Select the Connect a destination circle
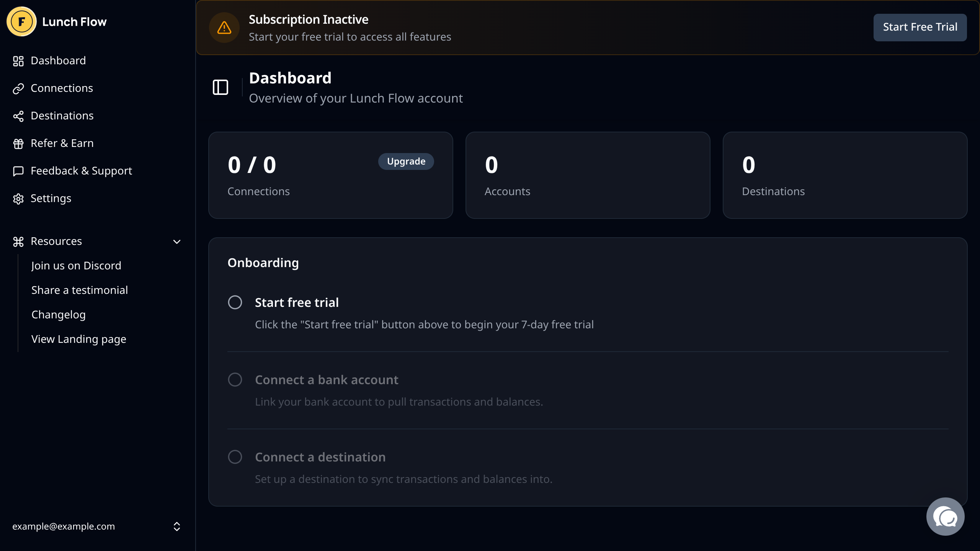 pos(235,457)
